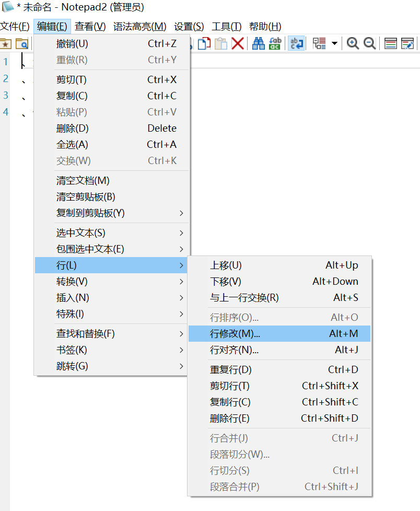Choose 行修改(M)... Alt+M

pos(279,334)
